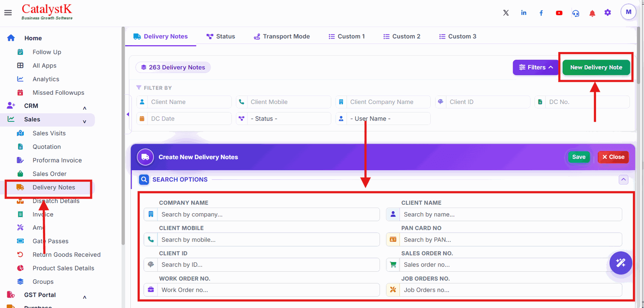Image resolution: width=644 pixels, height=308 pixels.
Task: Open Sales Order in sidebar
Action: pos(50,174)
